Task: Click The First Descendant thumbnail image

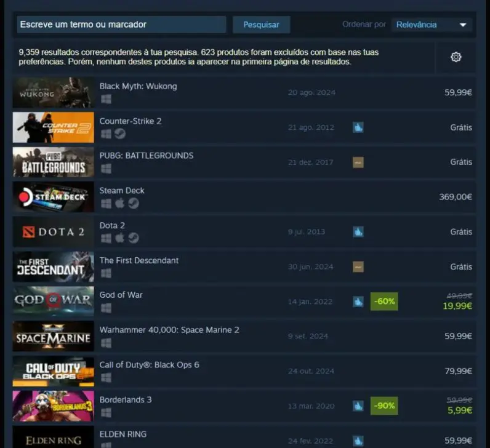Action: tap(53, 267)
